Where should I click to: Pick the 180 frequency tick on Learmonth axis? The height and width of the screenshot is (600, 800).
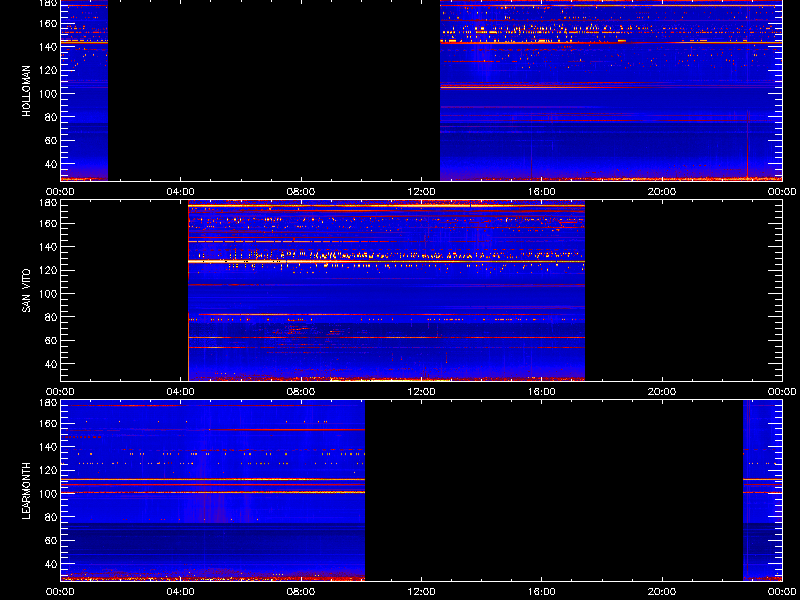(x=46, y=403)
